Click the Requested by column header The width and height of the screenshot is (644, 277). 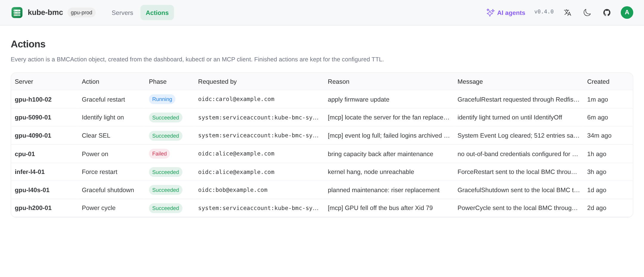pyautogui.click(x=217, y=82)
